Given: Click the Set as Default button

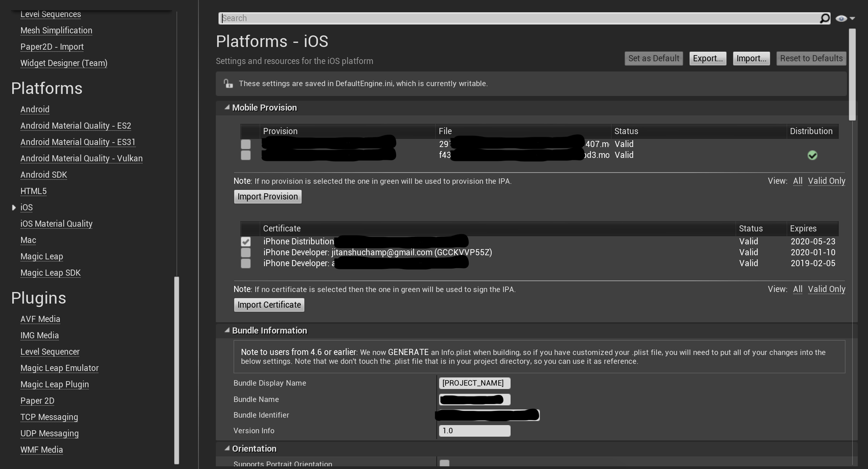Looking at the screenshot, I should (654, 58).
